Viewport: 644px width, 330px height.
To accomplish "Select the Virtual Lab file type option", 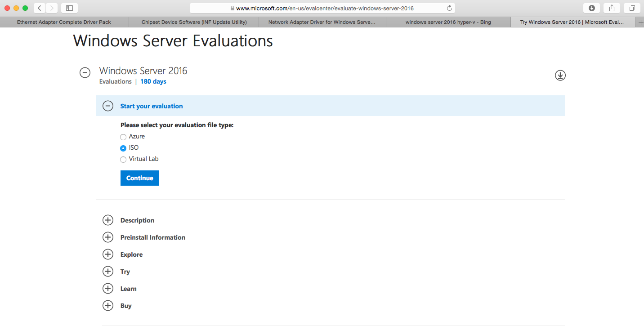I will click(x=123, y=159).
